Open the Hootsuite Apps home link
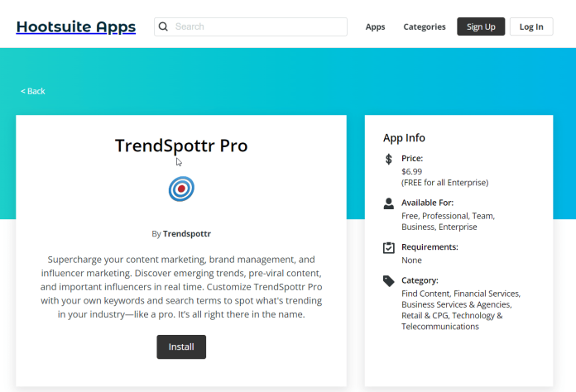This screenshot has height=392, width=576. (76, 26)
